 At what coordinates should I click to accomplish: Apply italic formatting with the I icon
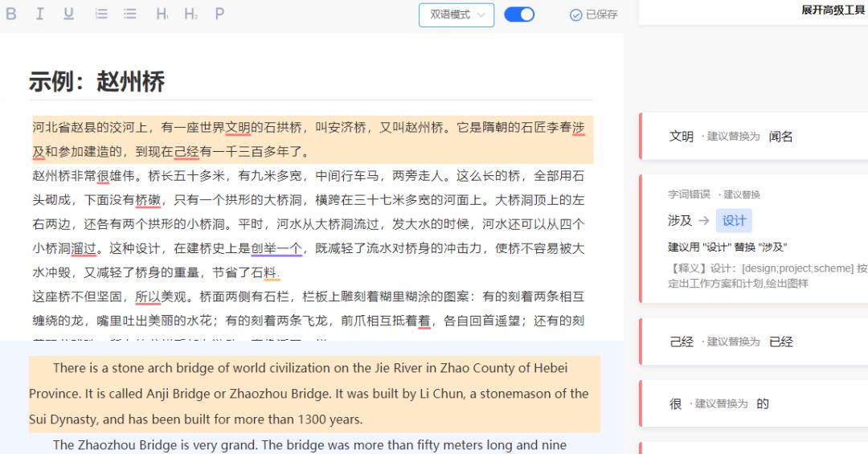40,14
